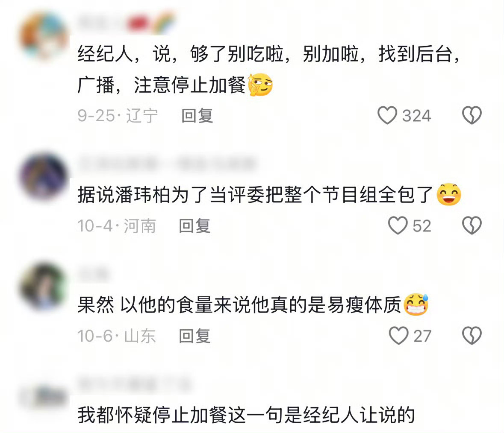Like the comment with 324 likes
504x433 pixels.
(x=387, y=115)
